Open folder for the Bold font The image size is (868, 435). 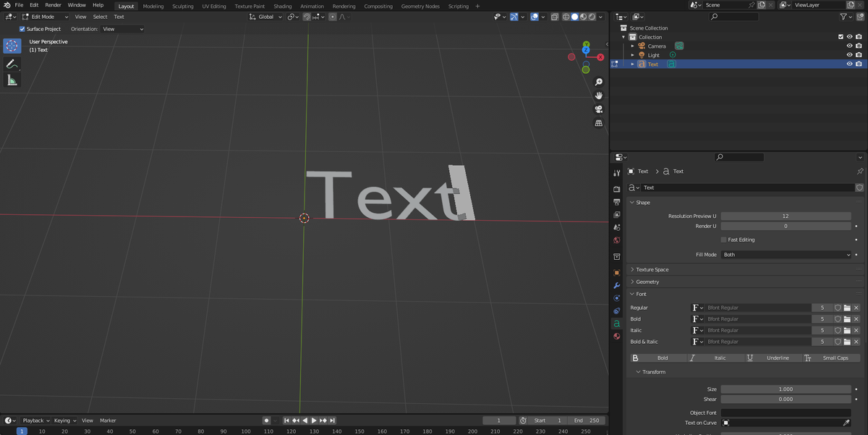[x=847, y=319]
